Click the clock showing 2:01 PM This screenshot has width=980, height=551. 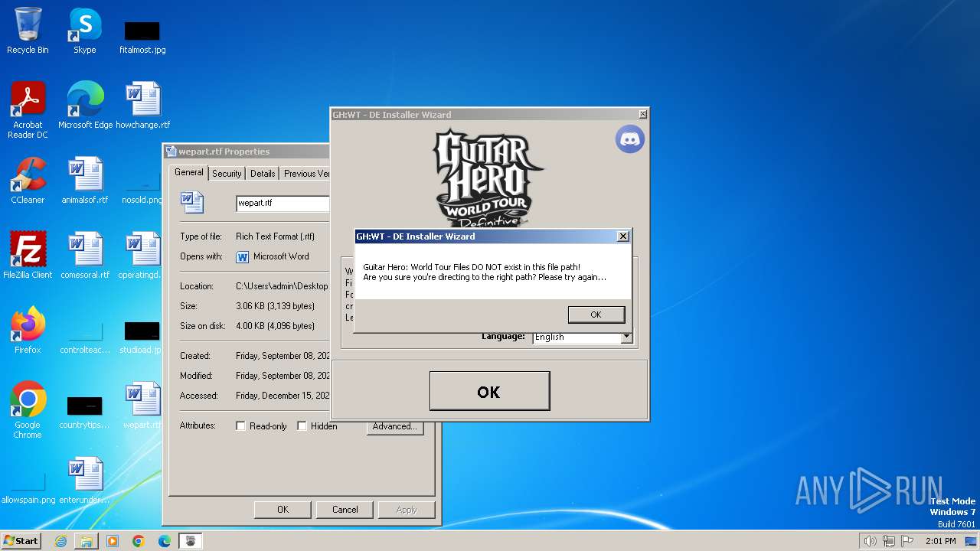(x=940, y=541)
